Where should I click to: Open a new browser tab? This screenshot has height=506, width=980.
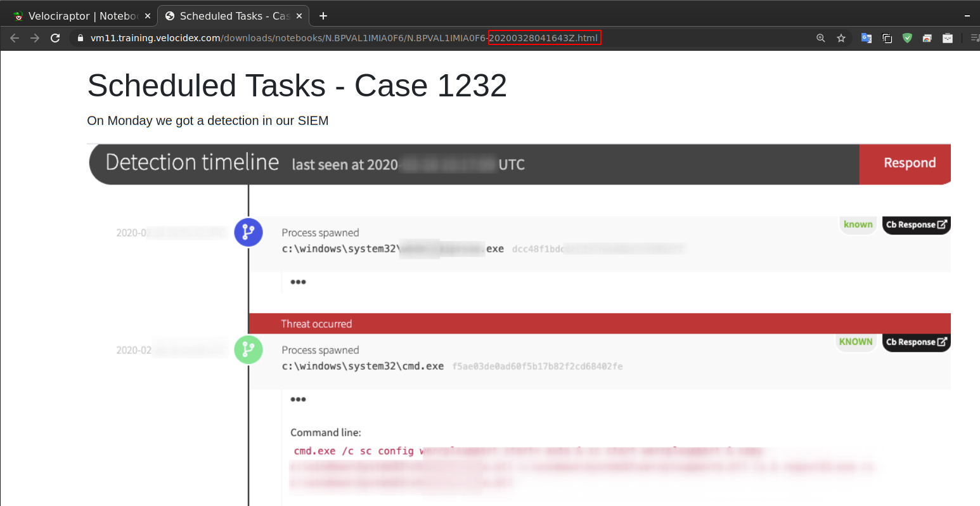tap(323, 16)
